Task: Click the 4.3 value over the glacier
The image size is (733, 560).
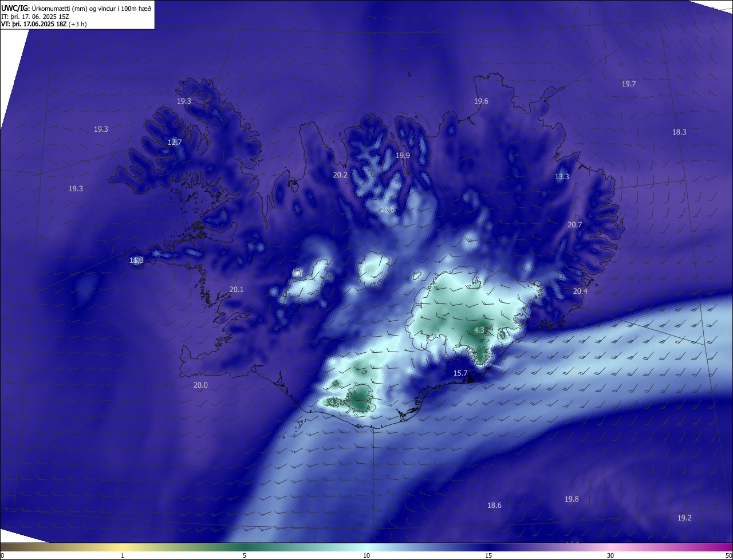Action: pyautogui.click(x=480, y=330)
